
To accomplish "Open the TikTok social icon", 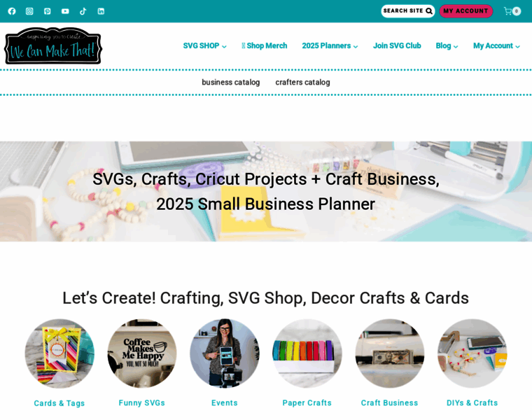I will pos(83,11).
